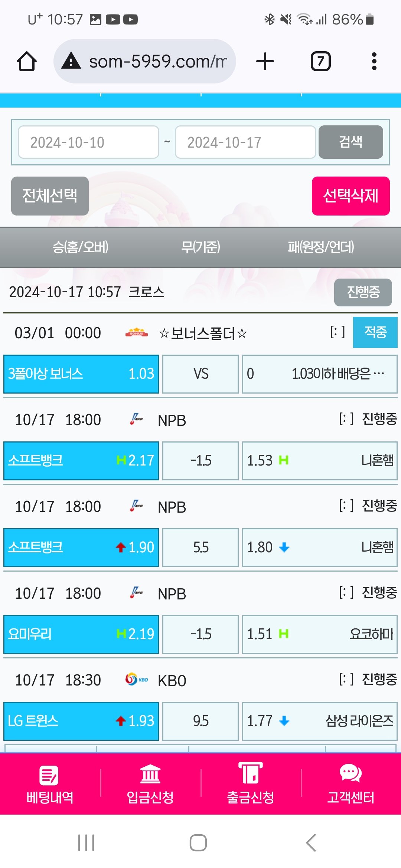Open the tab switcher showing 7 tabs

click(x=320, y=61)
